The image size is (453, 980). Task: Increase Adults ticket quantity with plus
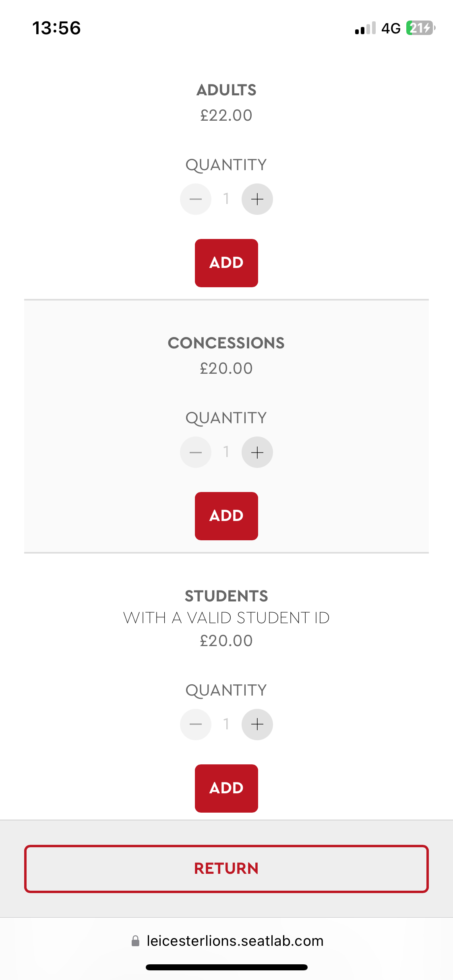tap(257, 199)
